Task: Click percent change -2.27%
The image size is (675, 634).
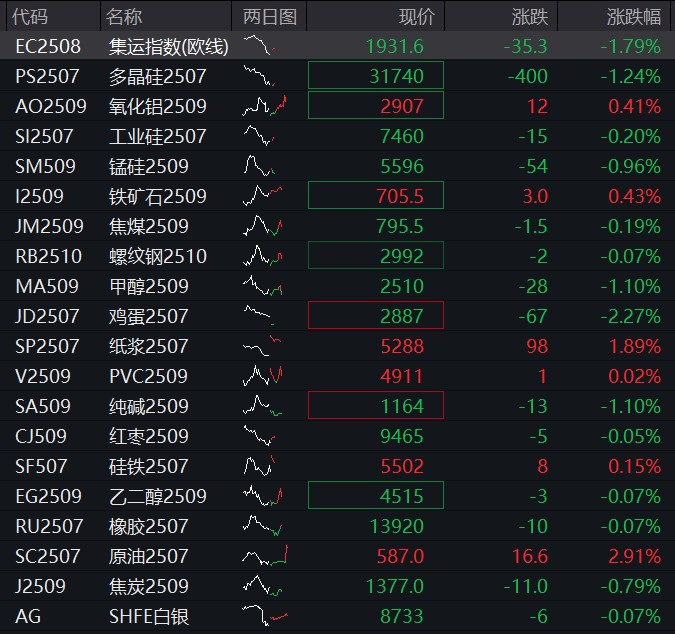Action: coord(630,316)
